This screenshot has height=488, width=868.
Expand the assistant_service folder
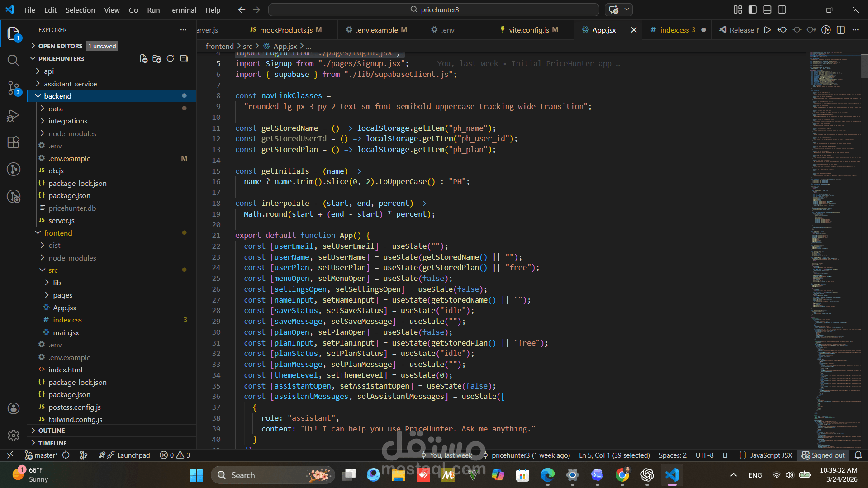point(70,84)
